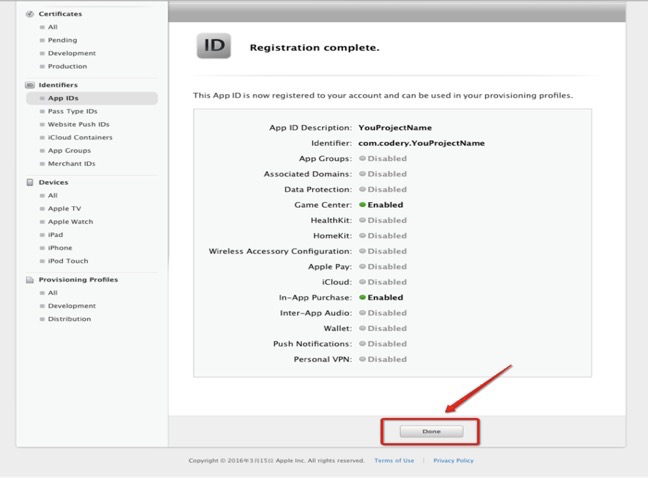This screenshot has width=648, height=478.
Task: Click the Provisioning Profiles section icon
Action: [x=30, y=280]
